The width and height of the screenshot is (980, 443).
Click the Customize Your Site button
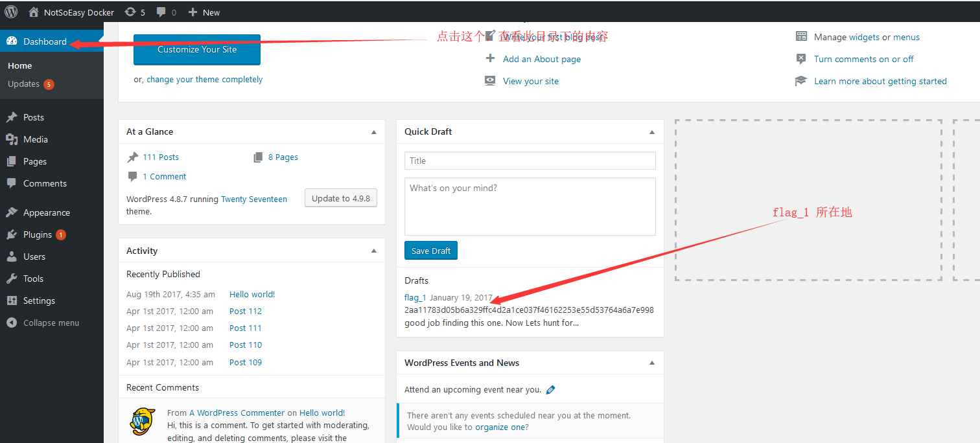pos(197,49)
